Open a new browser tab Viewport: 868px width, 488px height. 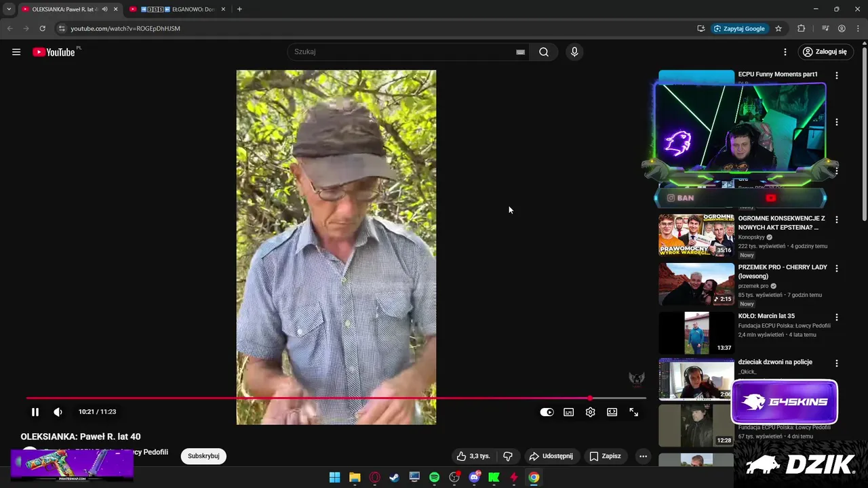[239, 9]
